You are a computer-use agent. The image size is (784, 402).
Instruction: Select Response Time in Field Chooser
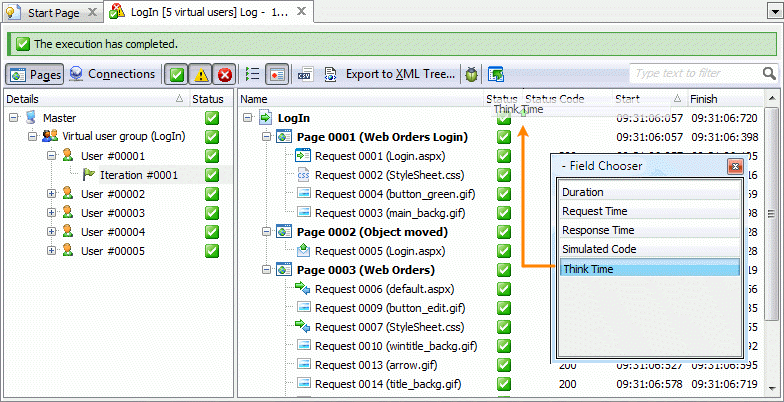click(650, 230)
